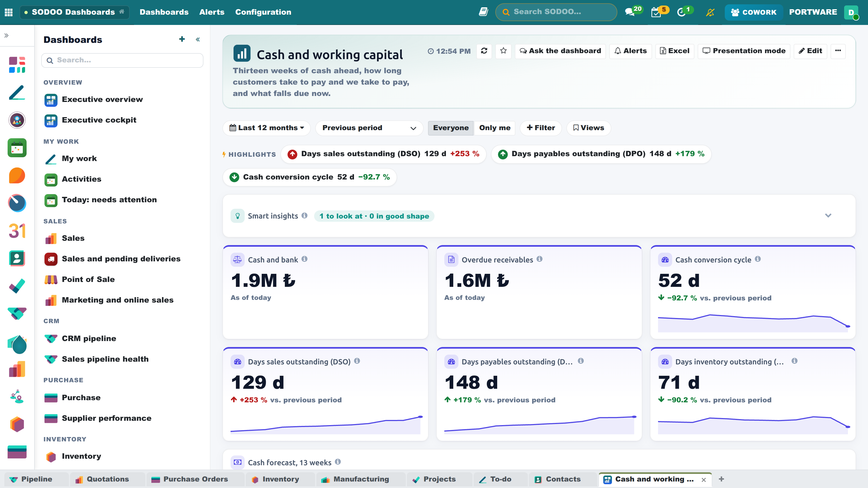
Task: Open the Contacts app icon in rail
Action: click(17, 258)
